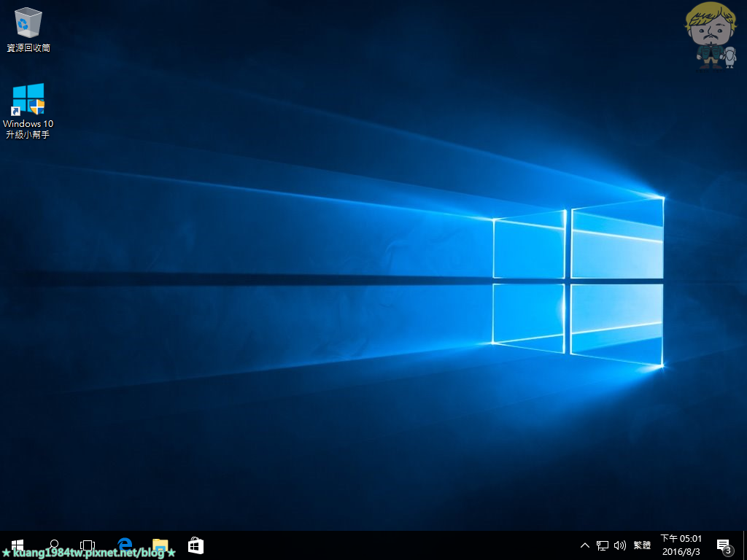Open taskbar search
The width and height of the screenshot is (747, 560).
point(54,545)
